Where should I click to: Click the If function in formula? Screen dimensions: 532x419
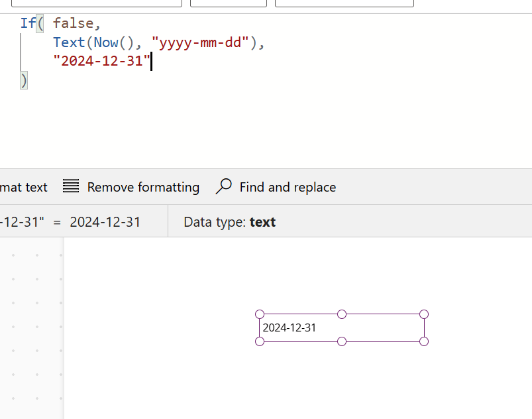(x=28, y=23)
